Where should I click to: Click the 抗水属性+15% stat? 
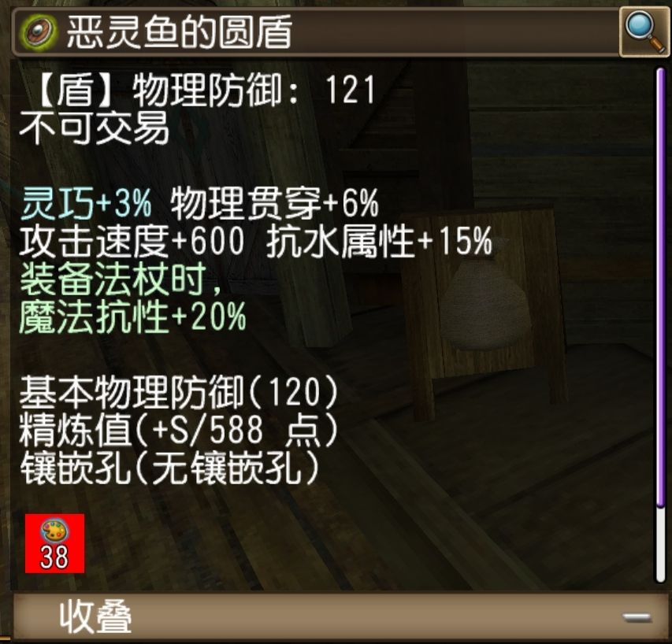pos(379,241)
